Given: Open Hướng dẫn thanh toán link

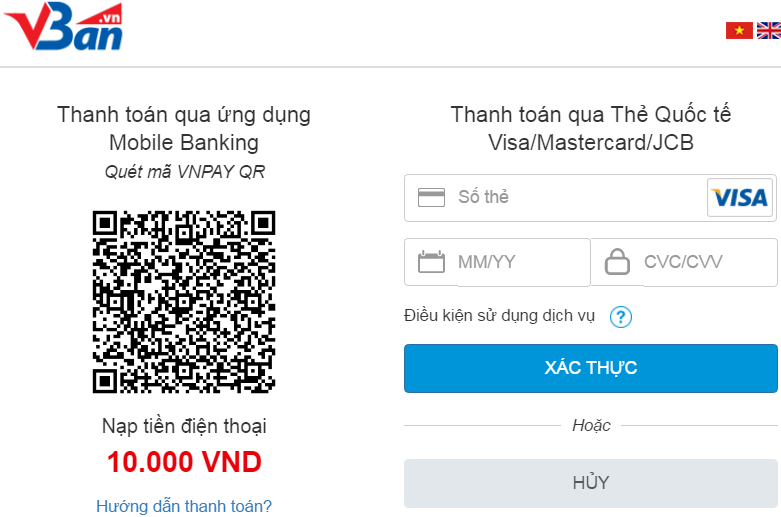Looking at the screenshot, I should tap(184, 506).
